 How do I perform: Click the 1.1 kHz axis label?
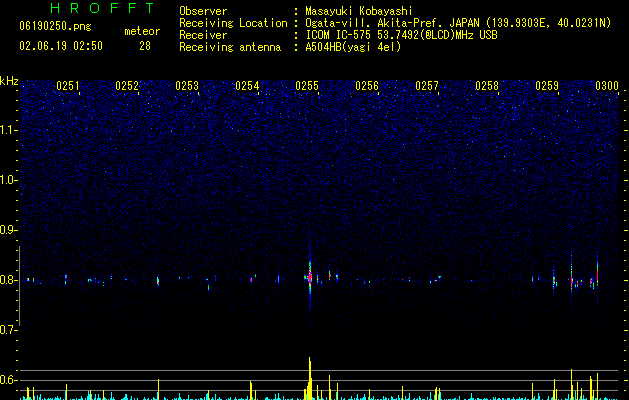pos(9,130)
